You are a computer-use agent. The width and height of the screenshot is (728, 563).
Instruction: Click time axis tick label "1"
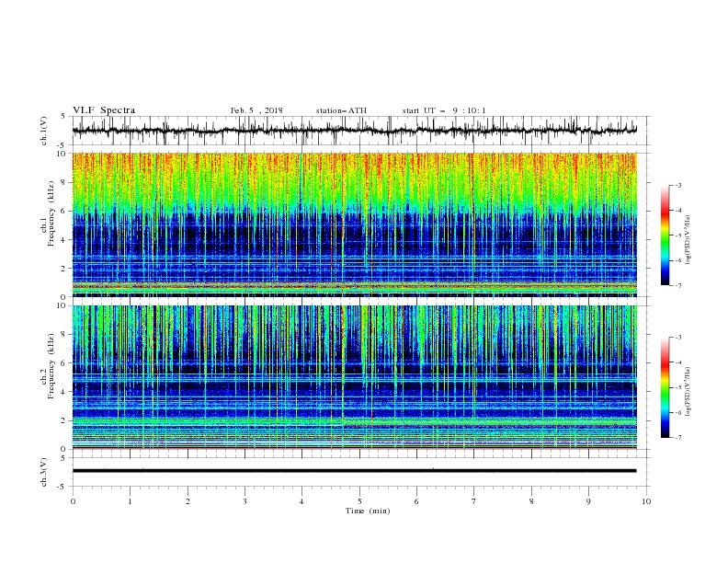coord(130,501)
